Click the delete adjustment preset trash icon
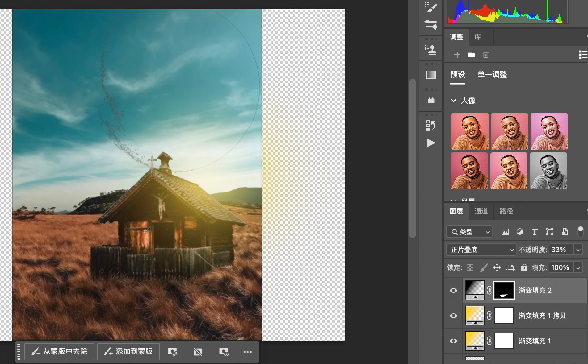The image size is (588, 364). [x=485, y=55]
